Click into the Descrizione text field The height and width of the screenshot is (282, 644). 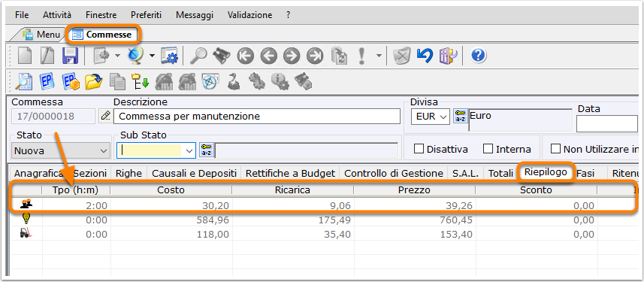[257, 117]
